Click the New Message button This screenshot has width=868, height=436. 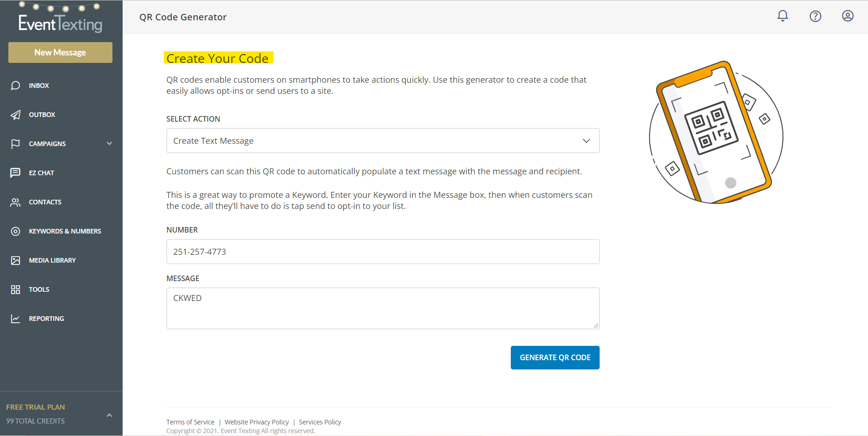[60, 52]
